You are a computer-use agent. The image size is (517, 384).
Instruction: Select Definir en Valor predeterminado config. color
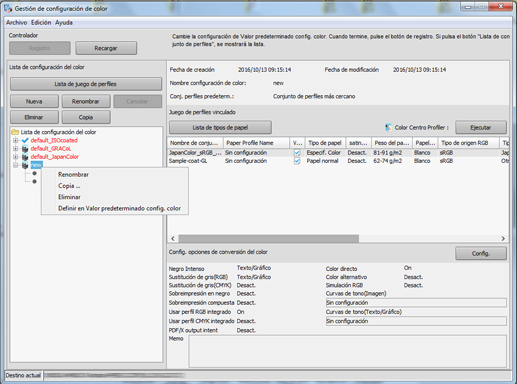click(119, 208)
